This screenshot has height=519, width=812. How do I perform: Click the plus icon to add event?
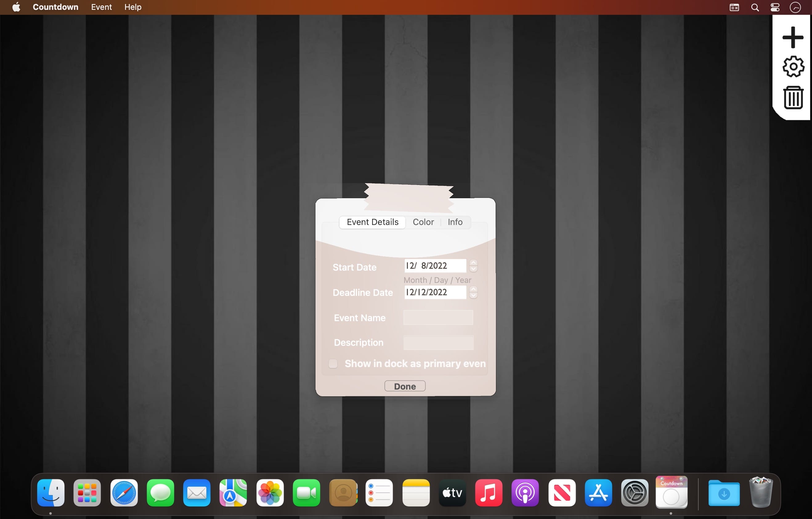point(793,37)
